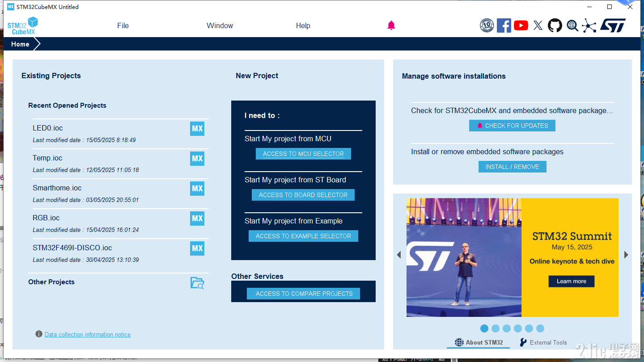Click ACCESS TO COMPARE PROJECTS button

point(303,294)
